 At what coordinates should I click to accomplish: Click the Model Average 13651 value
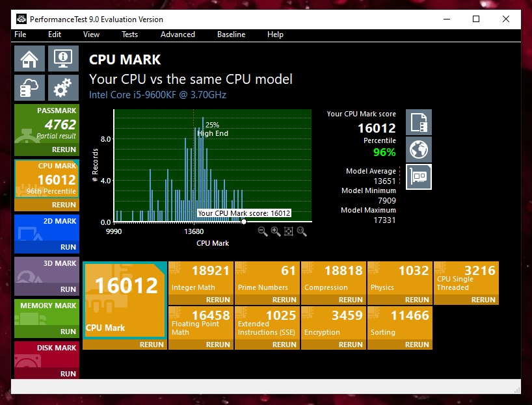384,181
